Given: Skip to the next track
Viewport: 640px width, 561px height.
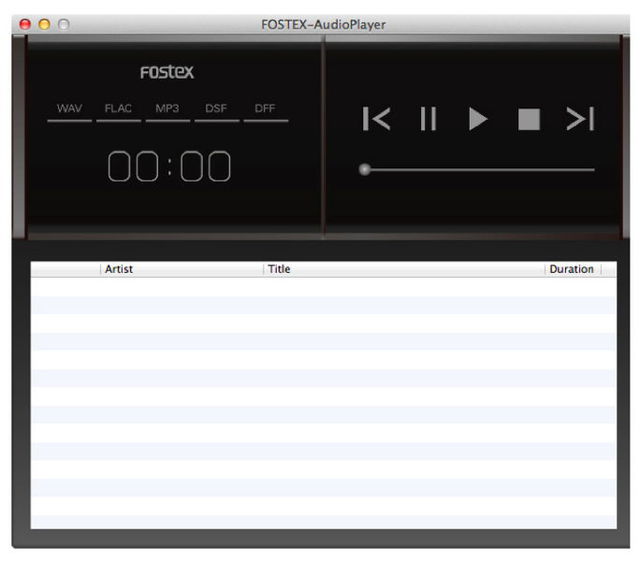Looking at the screenshot, I should click(580, 119).
